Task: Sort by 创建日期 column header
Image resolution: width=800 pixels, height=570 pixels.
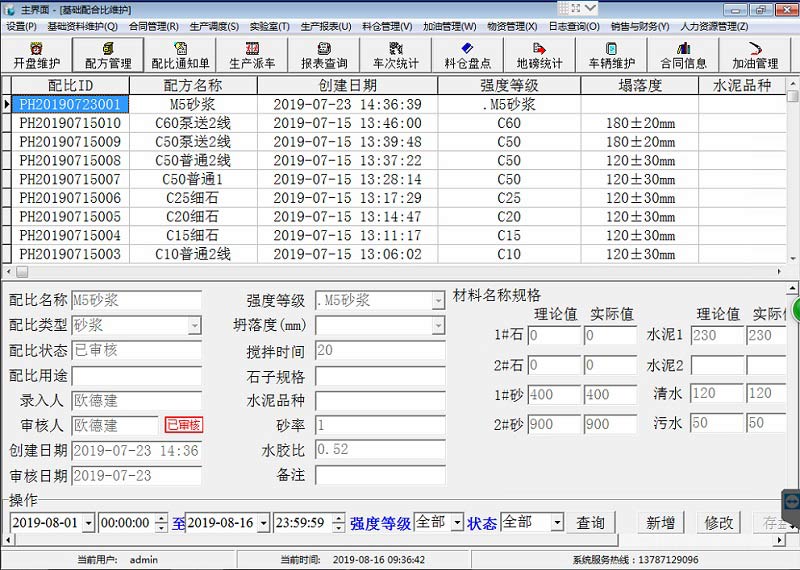Action: click(347, 85)
